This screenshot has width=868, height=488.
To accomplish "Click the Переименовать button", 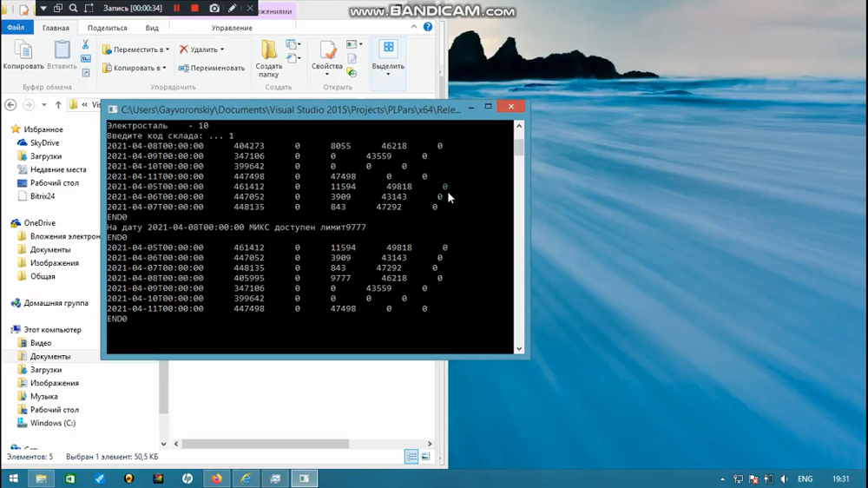I will pos(212,68).
